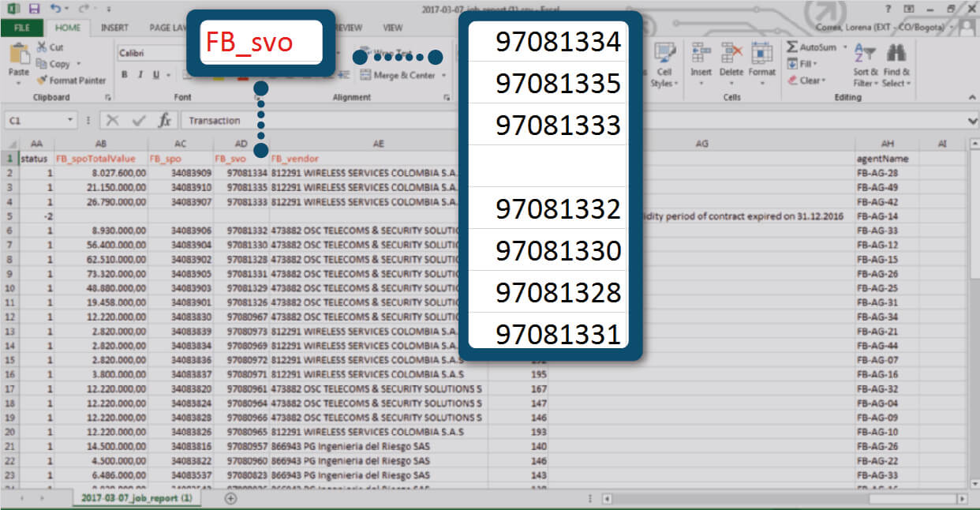Toggle Italic formatting
The height and width of the screenshot is (510, 980).
(x=140, y=75)
